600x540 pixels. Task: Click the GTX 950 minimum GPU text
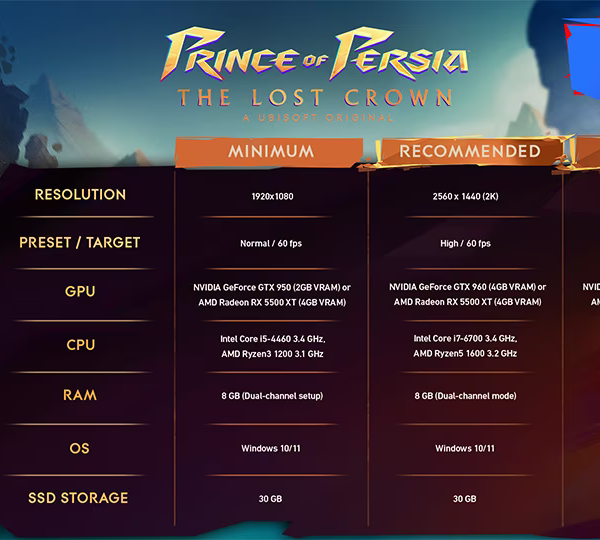pyautogui.click(x=272, y=287)
